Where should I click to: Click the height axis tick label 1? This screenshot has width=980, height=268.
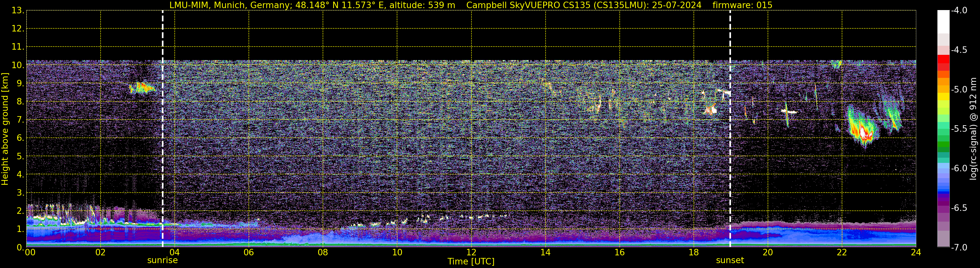tap(20, 229)
